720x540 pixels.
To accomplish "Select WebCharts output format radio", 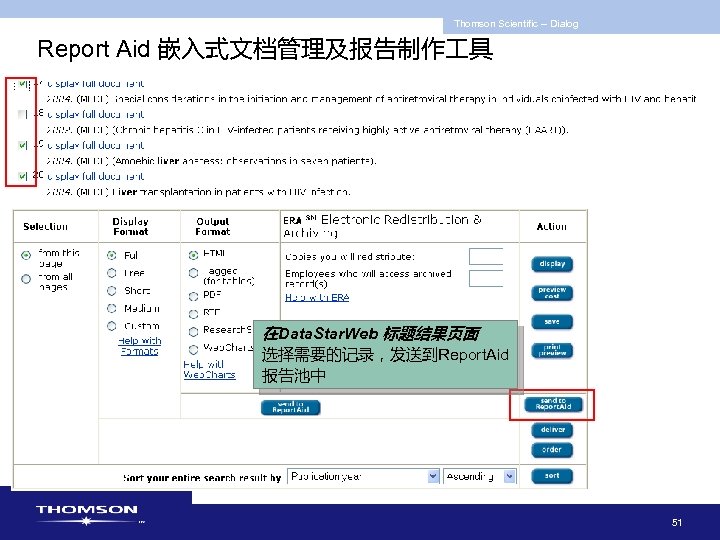I will 193,349.
